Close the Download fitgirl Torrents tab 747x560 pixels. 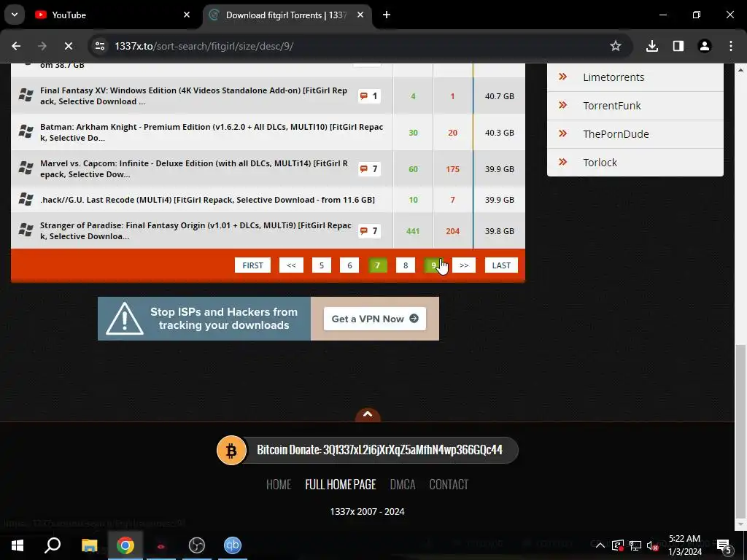pyautogui.click(x=360, y=15)
